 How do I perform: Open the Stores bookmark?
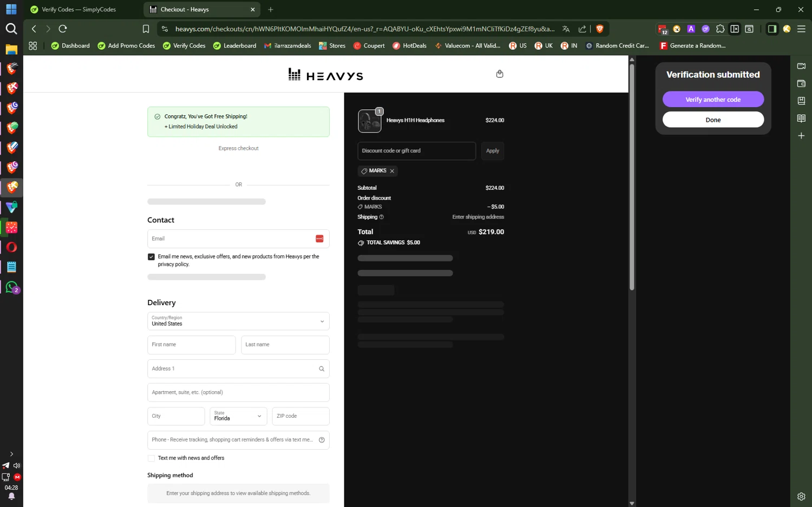(x=332, y=46)
